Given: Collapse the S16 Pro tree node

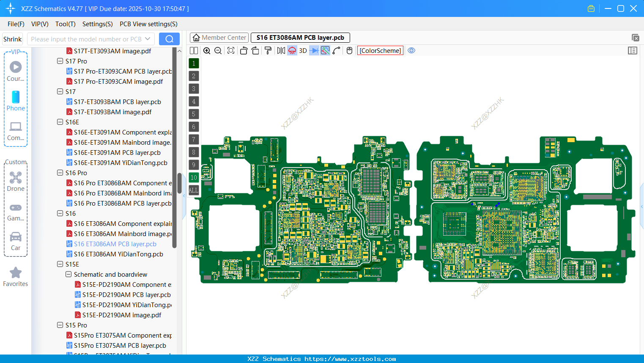Looking at the screenshot, I should point(60,173).
